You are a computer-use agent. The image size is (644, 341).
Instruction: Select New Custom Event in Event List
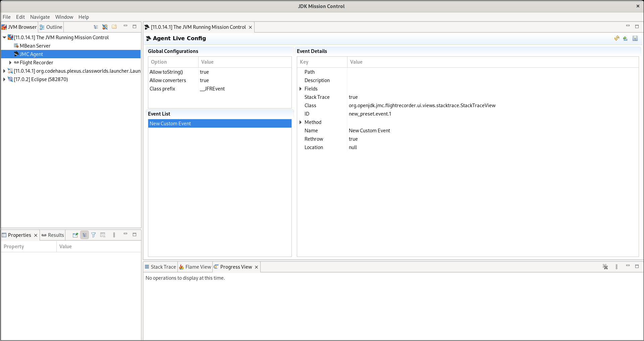[x=220, y=124]
